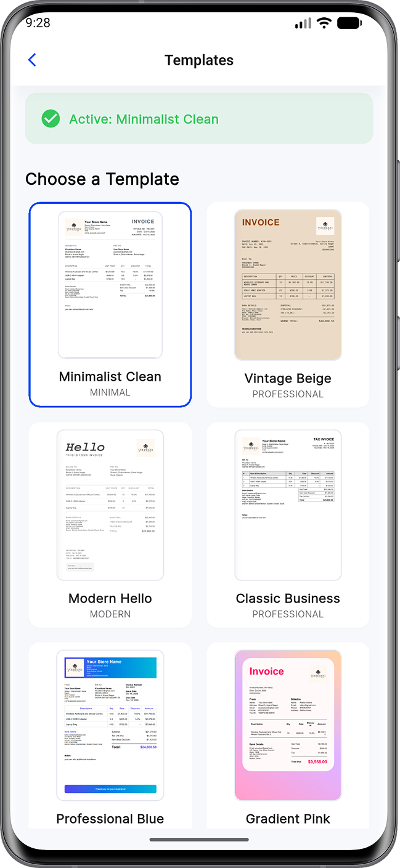Screen dimensions: 400x868
Task: Tap the Choose a Template heading
Action: pos(102,179)
